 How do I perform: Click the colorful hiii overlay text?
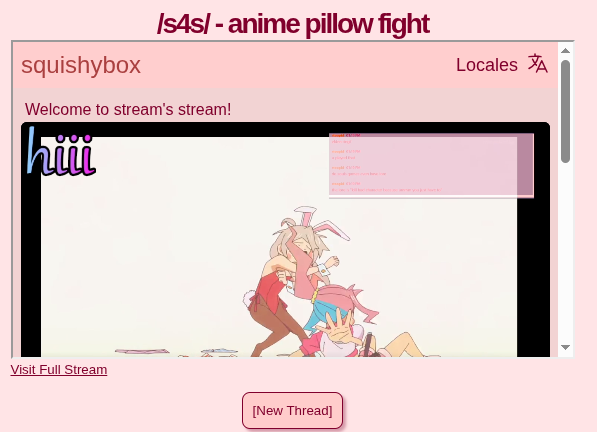(x=61, y=152)
